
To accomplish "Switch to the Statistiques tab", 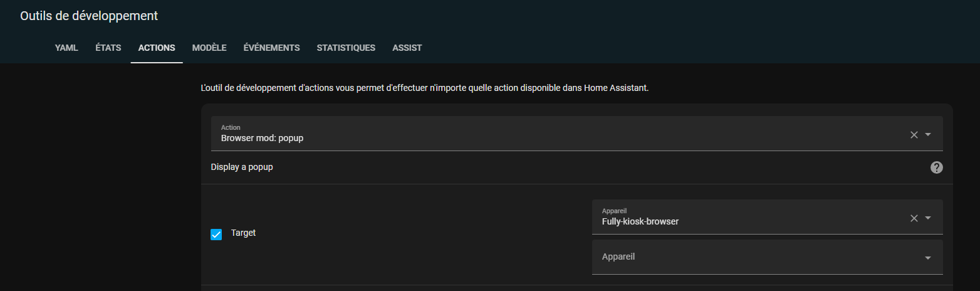I will [346, 48].
